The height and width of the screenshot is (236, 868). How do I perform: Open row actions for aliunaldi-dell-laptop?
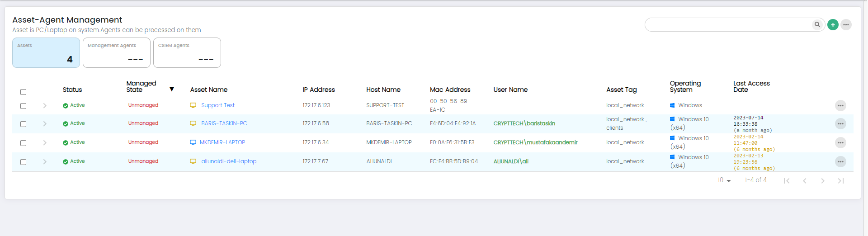[840, 162]
